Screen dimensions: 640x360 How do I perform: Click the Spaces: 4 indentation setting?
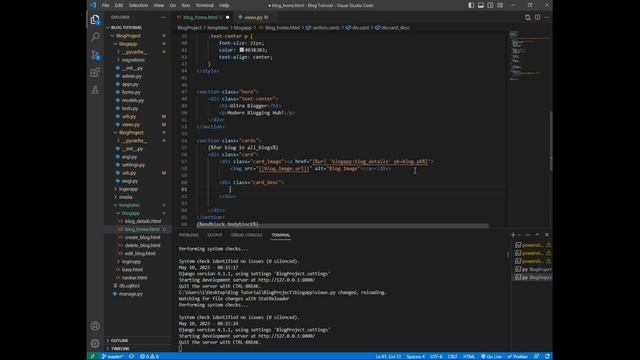coord(416,356)
